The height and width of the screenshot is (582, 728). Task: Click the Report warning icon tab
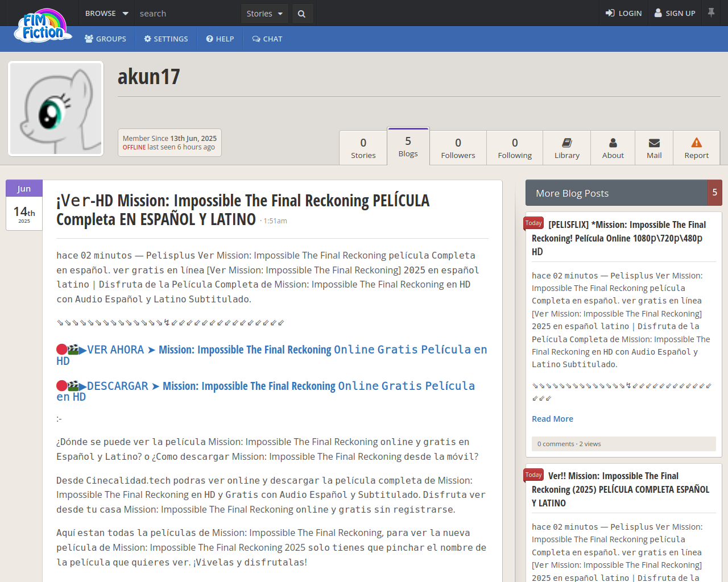pos(697,148)
